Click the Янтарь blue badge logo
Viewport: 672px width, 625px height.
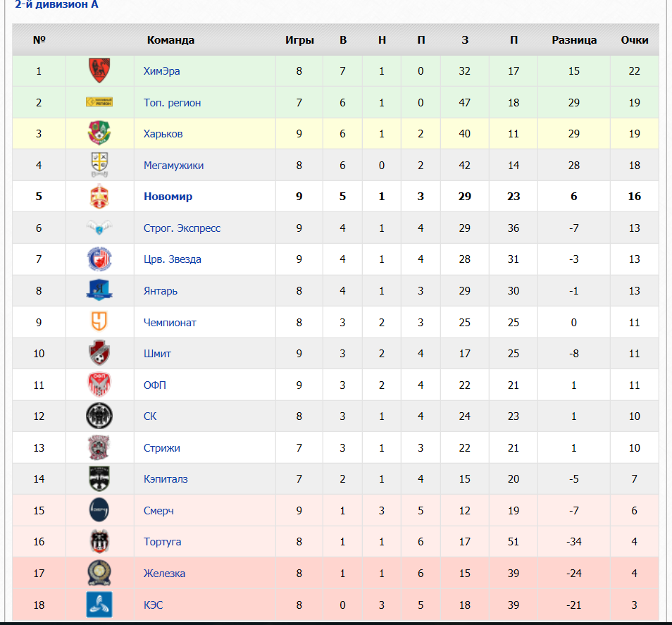coord(99,290)
